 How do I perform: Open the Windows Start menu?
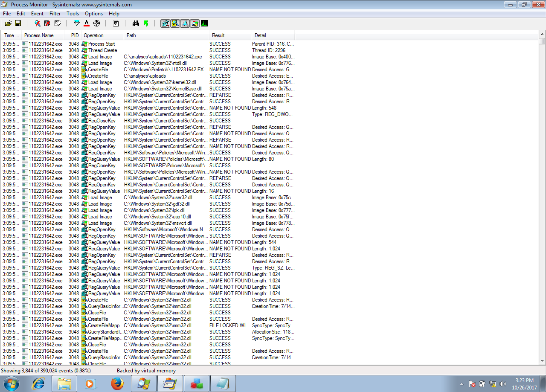(12, 383)
